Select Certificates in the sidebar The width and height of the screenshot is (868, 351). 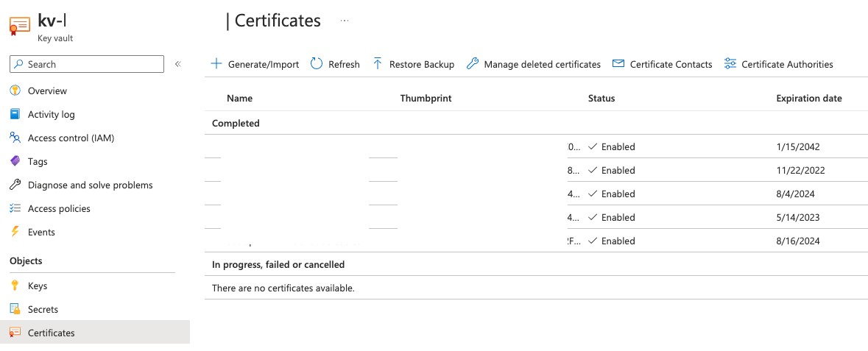(x=52, y=333)
